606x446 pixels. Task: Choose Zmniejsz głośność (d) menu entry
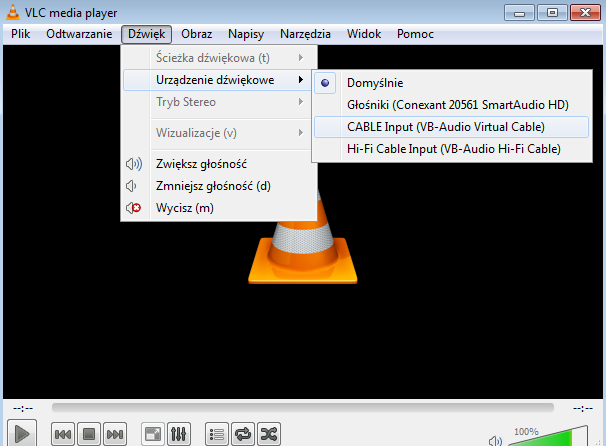(x=219, y=186)
